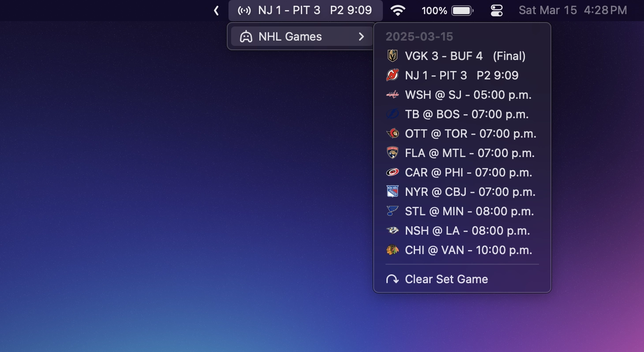The height and width of the screenshot is (352, 644).
Task: Click Clear Set Game
Action: (446, 279)
